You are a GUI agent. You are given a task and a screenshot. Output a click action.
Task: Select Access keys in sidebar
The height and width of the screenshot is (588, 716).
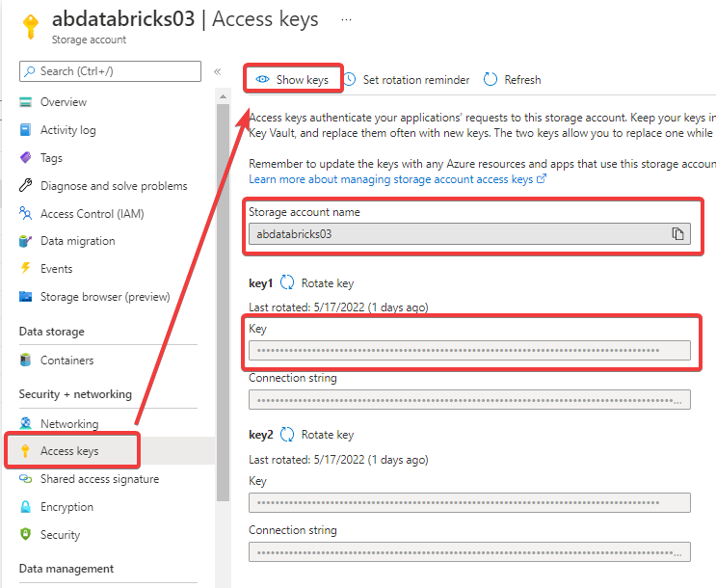coord(69,451)
